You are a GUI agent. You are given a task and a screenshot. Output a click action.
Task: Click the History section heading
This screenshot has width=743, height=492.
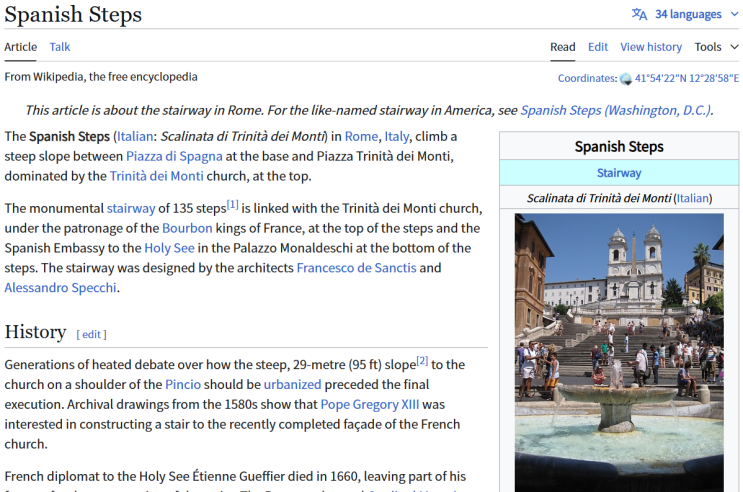(x=36, y=332)
